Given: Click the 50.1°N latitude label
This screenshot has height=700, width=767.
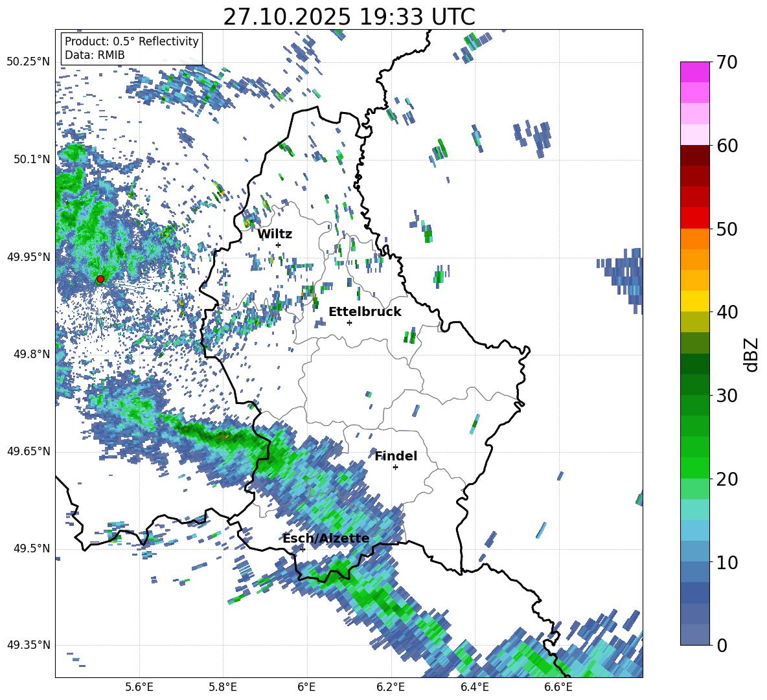Looking at the screenshot, I should (31, 159).
